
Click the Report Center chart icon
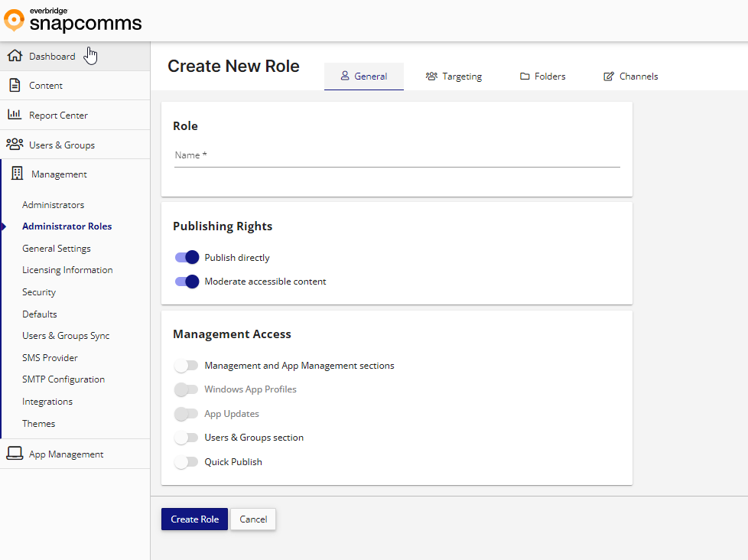coord(15,115)
